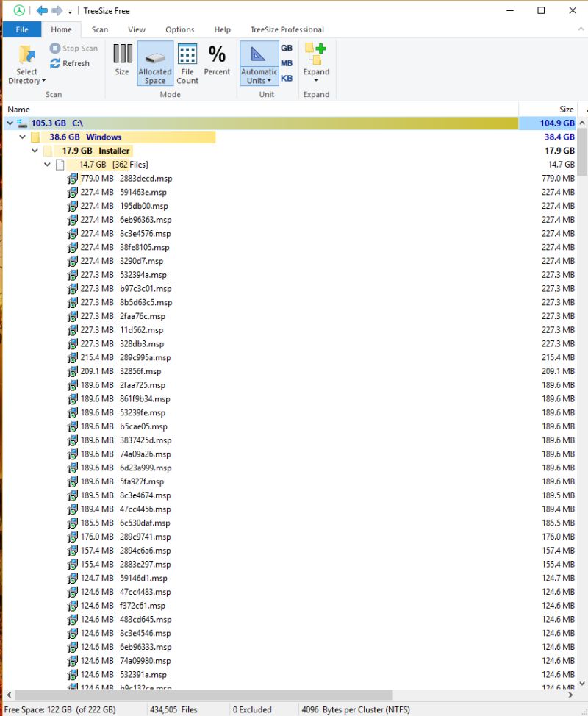Click the Refresh icon

tap(55, 63)
